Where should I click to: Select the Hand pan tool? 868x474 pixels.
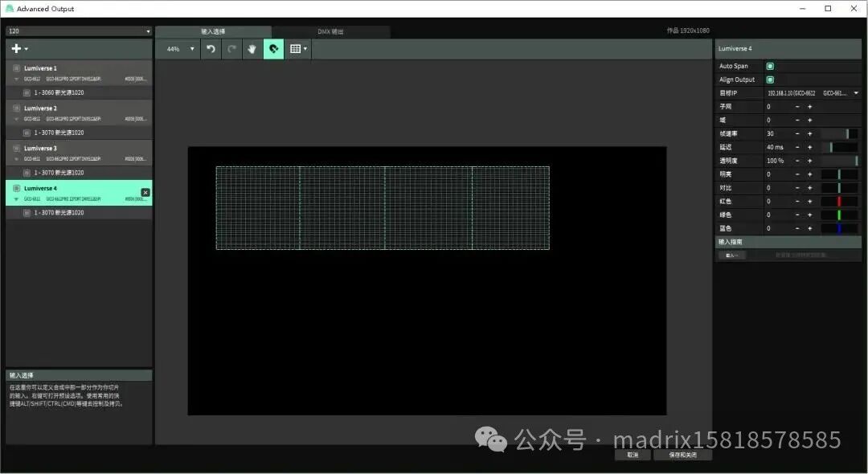pyautogui.click(x=252, y=49)
